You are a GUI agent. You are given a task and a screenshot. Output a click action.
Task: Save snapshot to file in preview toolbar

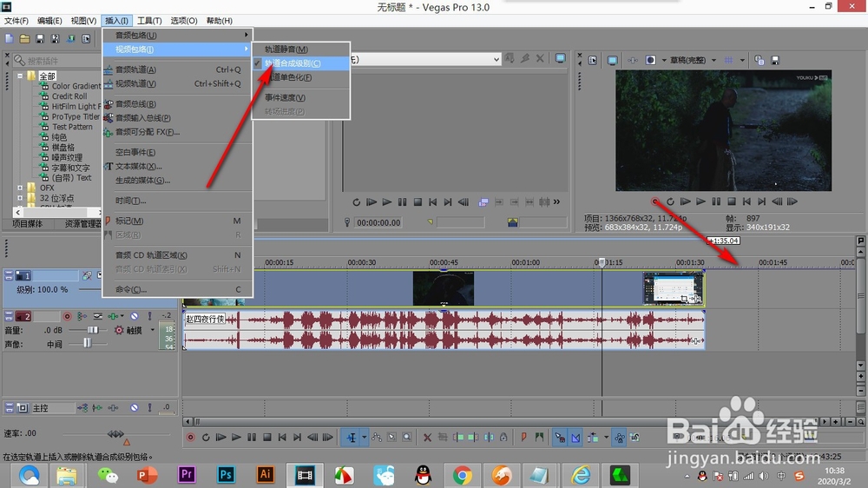tap(775, 60)
